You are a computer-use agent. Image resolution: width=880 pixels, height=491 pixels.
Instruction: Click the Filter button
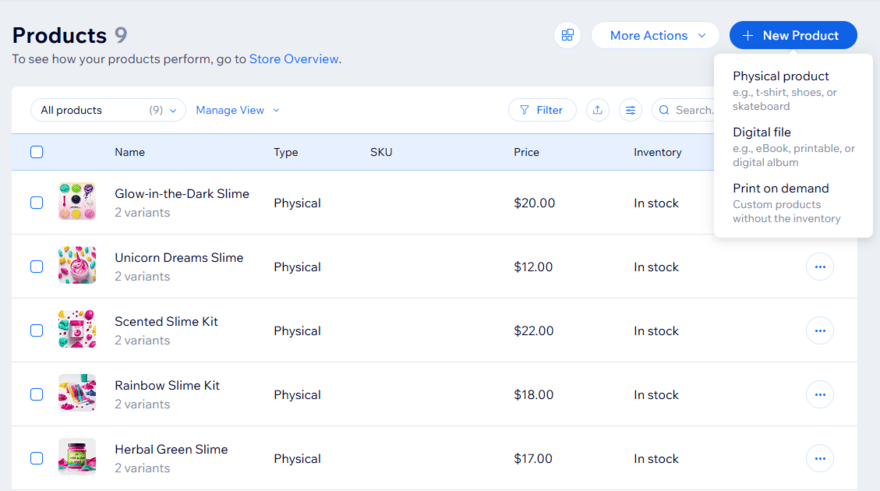[542, 110]
